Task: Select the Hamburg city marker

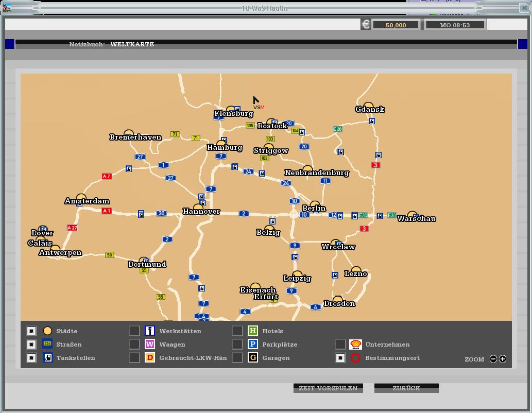Action: point(221,144)
